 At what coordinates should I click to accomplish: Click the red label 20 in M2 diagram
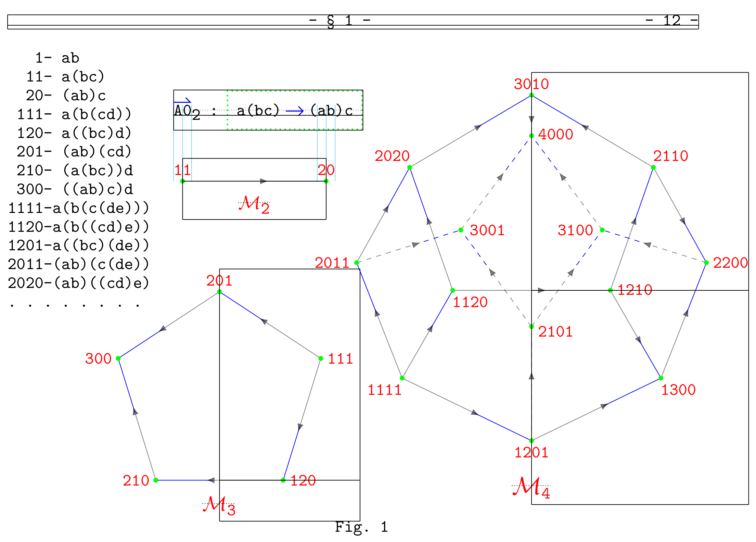pos(326,170)
